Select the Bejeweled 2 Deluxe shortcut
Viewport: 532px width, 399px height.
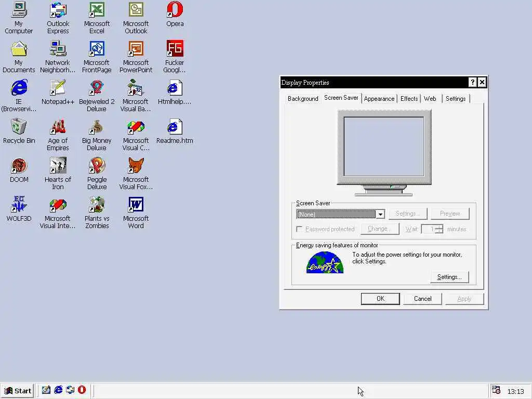97,96
